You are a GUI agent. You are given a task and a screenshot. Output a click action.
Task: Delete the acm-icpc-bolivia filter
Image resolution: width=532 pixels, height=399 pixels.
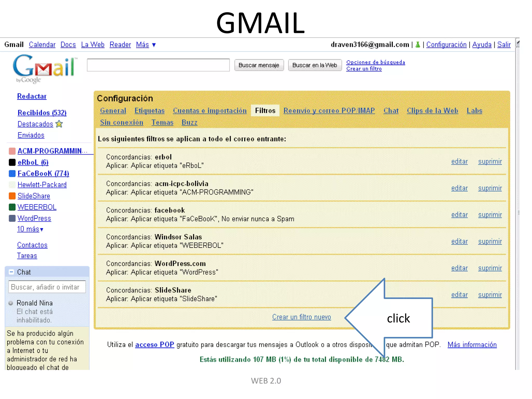click(490, 188)
